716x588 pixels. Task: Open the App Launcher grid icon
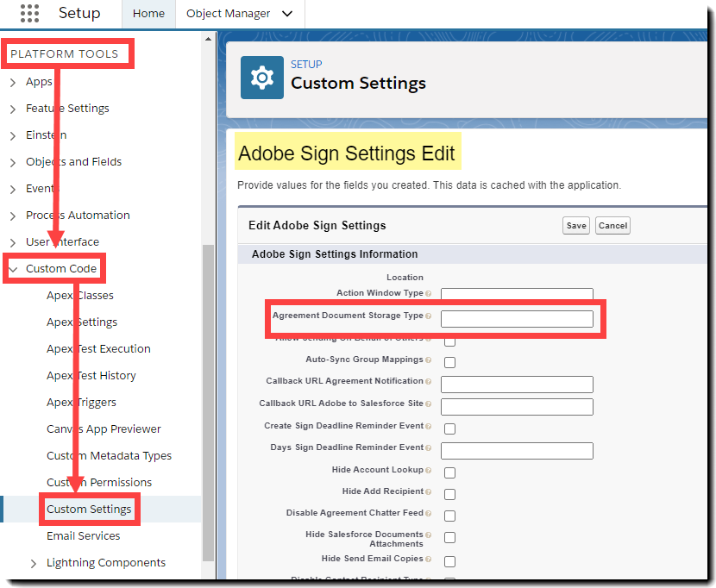(28, 14)
